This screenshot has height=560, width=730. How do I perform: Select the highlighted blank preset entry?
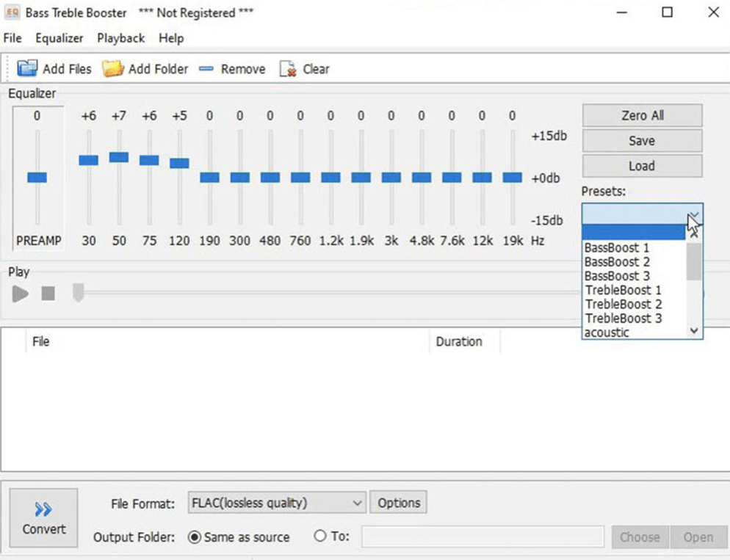(634, 232)
